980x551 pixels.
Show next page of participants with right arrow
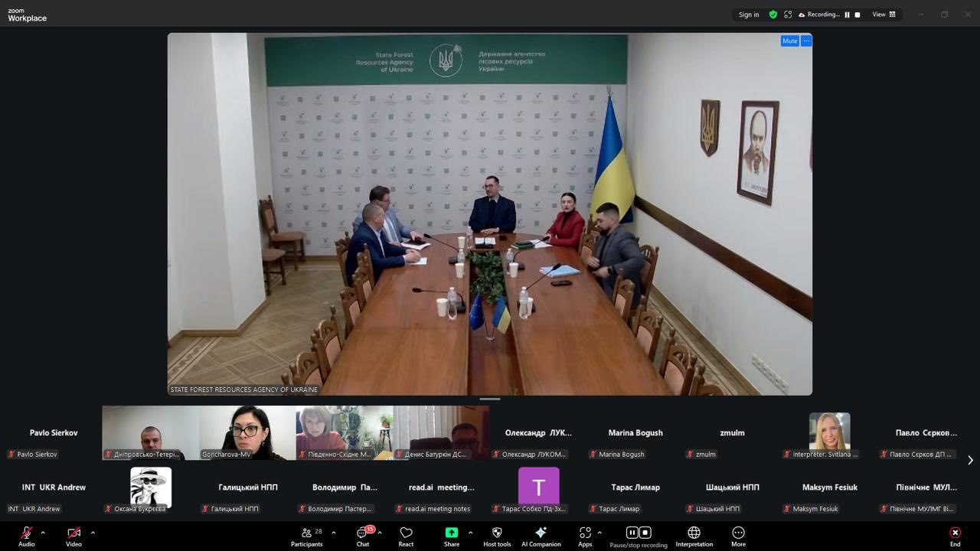click(x=970, y=460)
